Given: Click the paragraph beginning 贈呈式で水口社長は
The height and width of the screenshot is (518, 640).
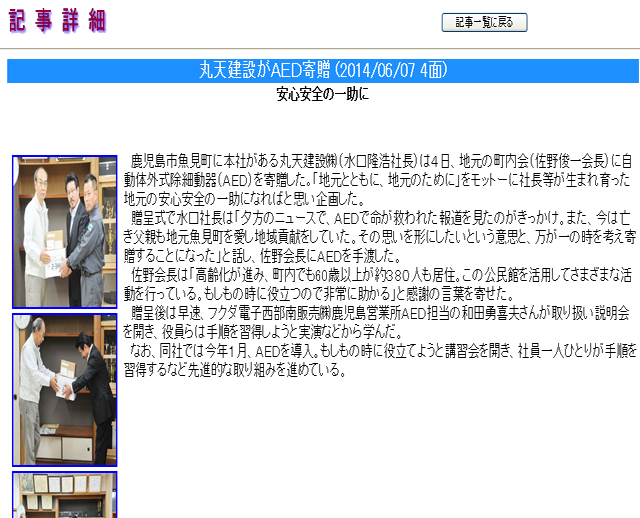Looking at the screenshot, I should coord(380,237).
